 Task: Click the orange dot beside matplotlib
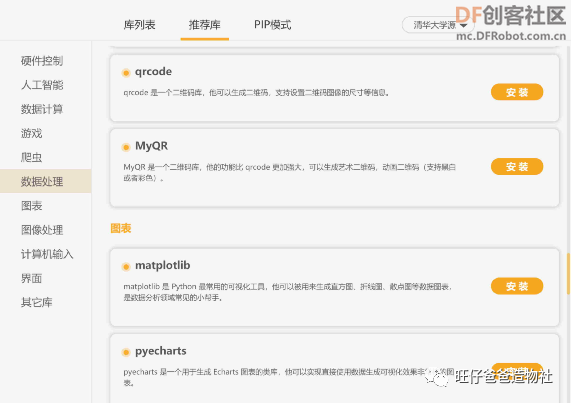coord(126,267)
